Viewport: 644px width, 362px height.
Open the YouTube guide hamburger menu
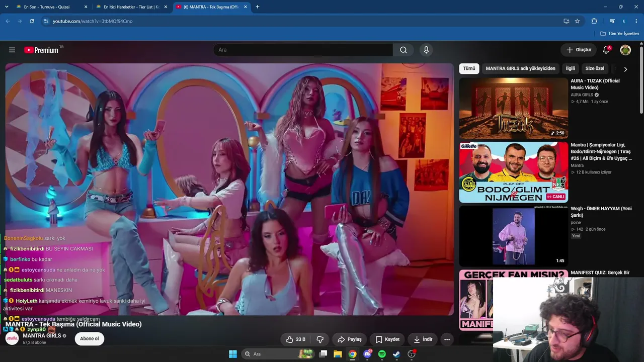coord(12,50)
